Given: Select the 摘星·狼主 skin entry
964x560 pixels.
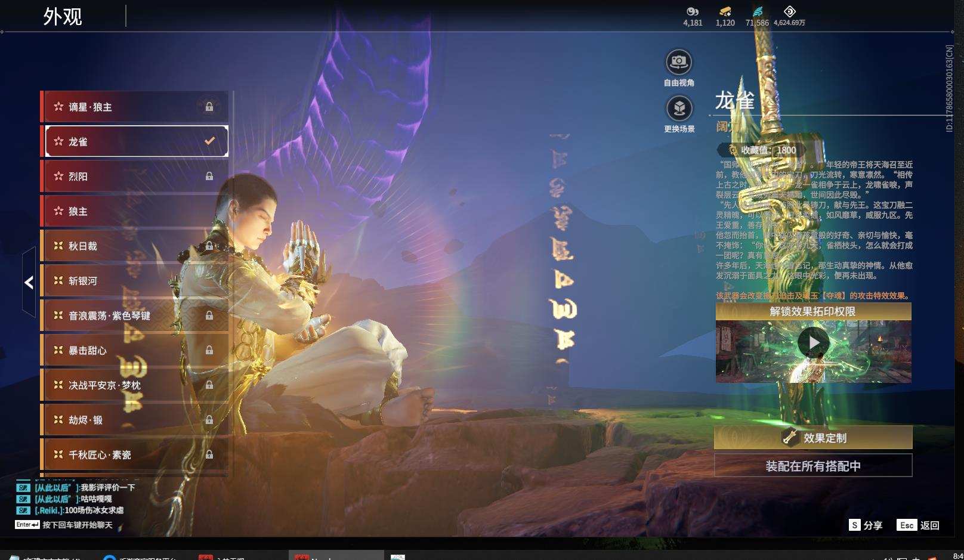Looking at the screenshot, I should tap(135, 107).
